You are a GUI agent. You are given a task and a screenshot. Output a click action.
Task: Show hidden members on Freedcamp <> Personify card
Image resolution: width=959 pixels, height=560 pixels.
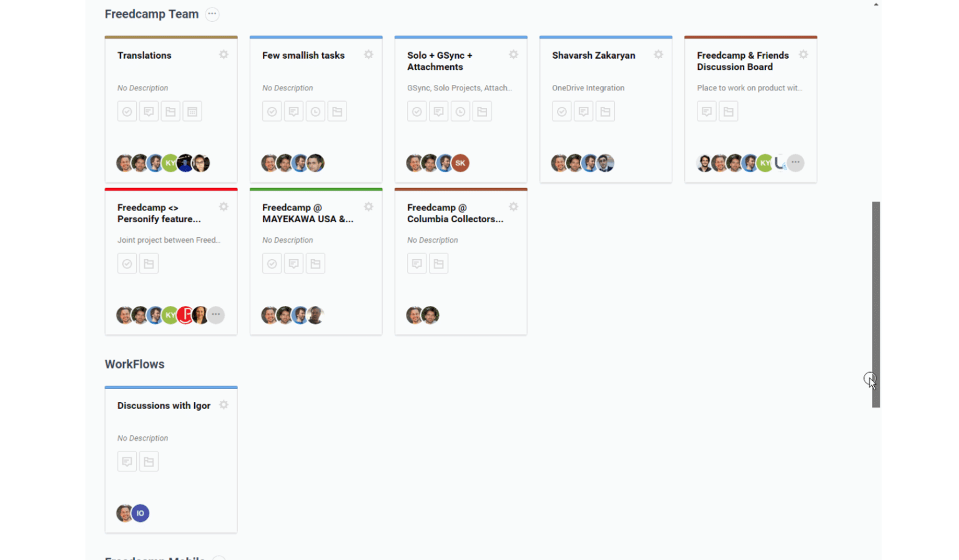coord(215,315)
